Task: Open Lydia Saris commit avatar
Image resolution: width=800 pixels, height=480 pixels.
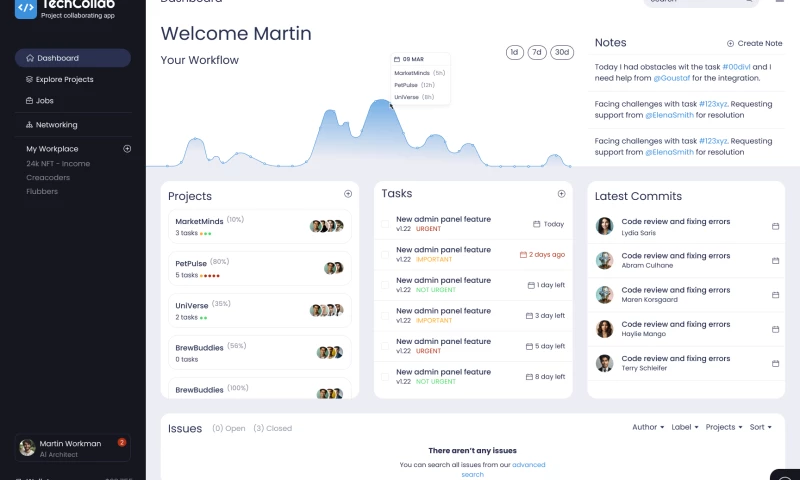Action: [x=605, y=226]
